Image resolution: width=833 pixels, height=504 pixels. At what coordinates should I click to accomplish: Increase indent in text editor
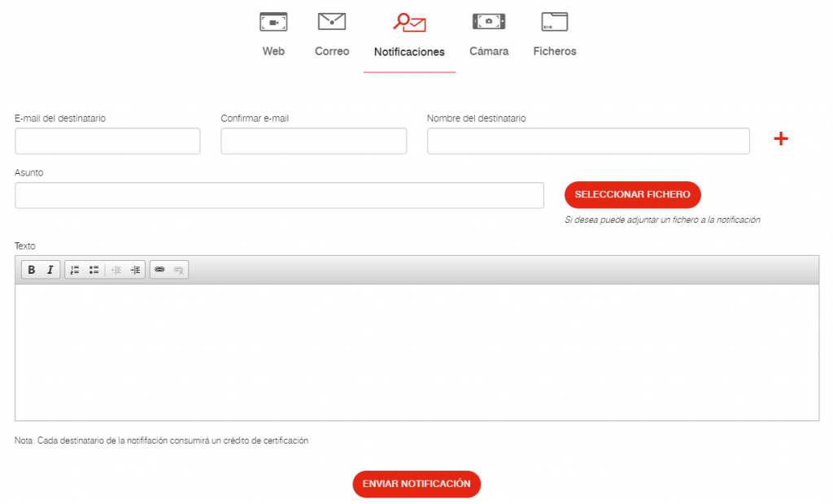tap(135, 270)
